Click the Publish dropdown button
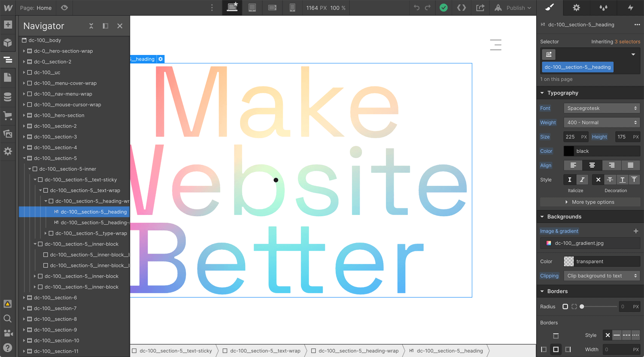The height and width of the screenshot is (357, 644). pyautogui.click(x=513, y=8)
